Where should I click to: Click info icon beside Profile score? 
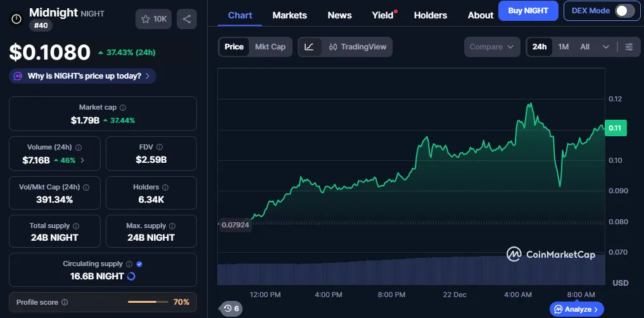point(65,302)
